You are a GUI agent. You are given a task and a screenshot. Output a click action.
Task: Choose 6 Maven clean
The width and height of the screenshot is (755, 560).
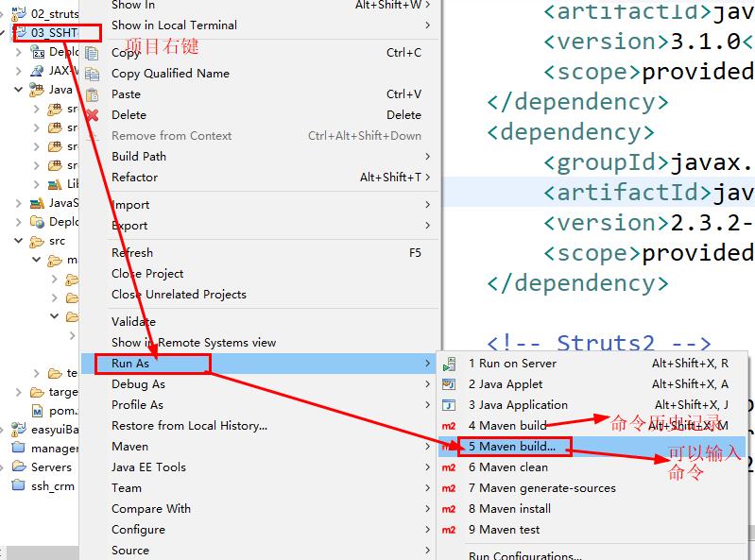point(592,467)
